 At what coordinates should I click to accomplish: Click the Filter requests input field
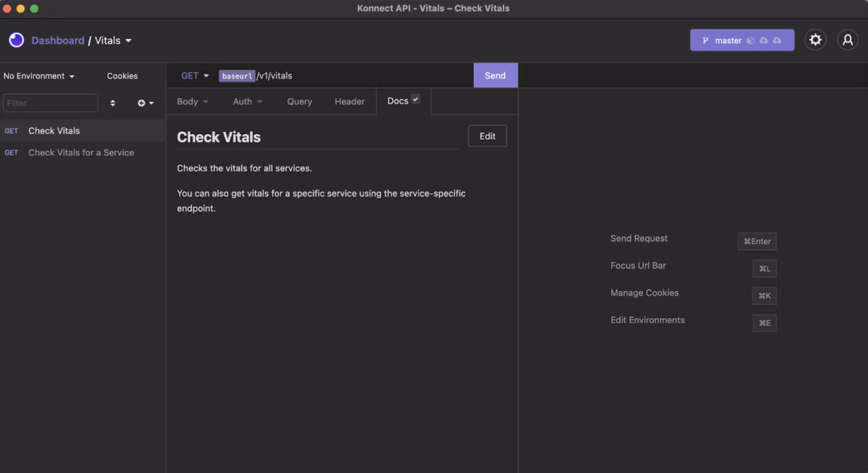[x=50, y=103]
